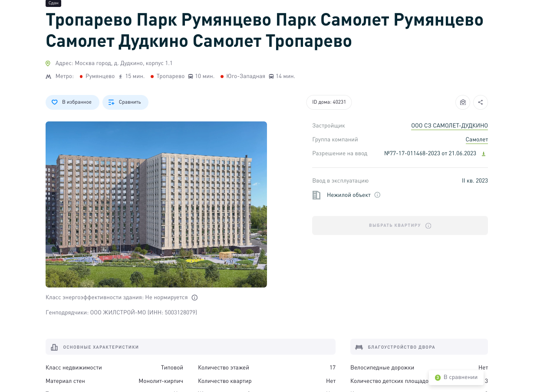Click walking icon after Румянцево
This screenshot has height=392, width=560.
(120, 76)
